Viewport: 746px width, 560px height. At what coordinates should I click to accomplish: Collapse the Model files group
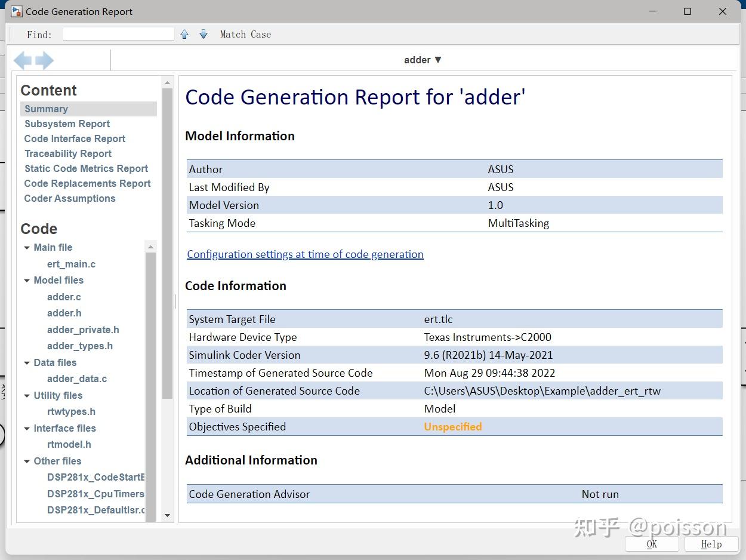pyautogui.click(x=27, y=281)
